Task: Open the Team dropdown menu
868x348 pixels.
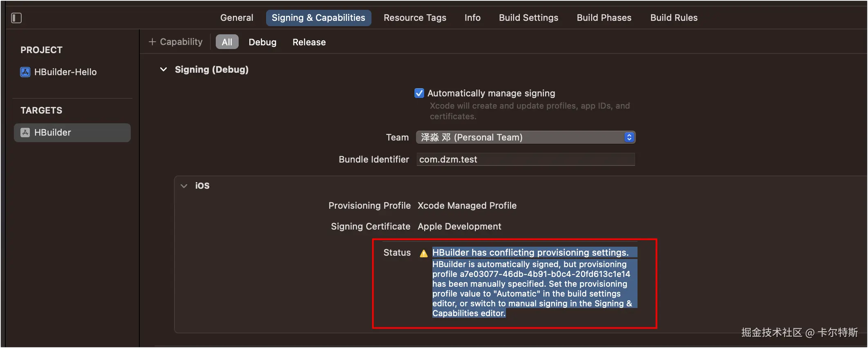Action: coord(526,138)
